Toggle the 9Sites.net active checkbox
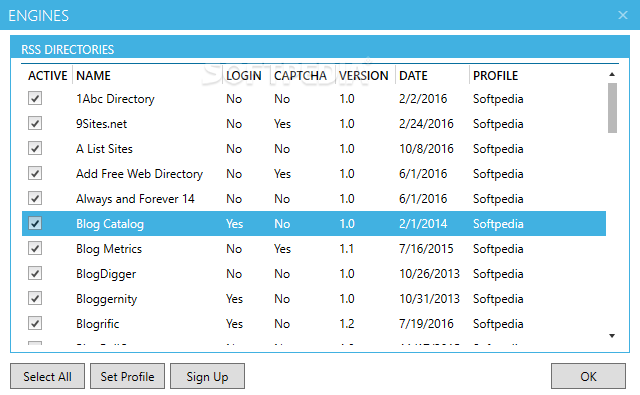This screenshot has height=395, width=640. tap(35, 123)
